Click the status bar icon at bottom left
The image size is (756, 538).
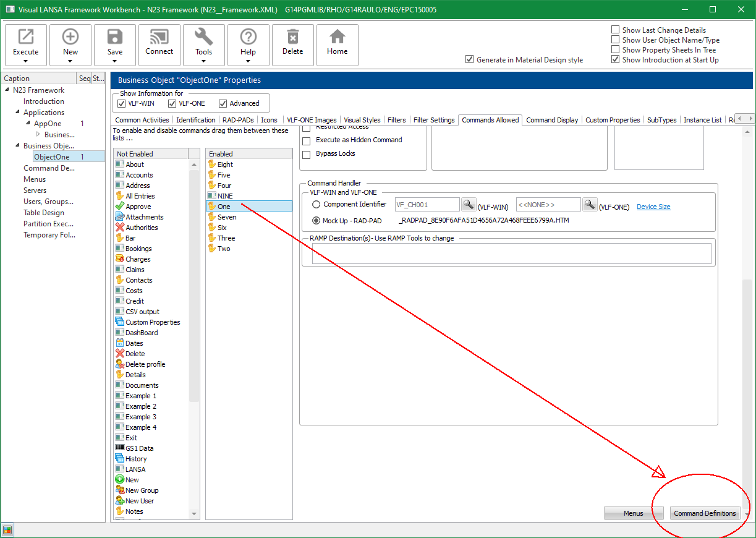[7, 530]
